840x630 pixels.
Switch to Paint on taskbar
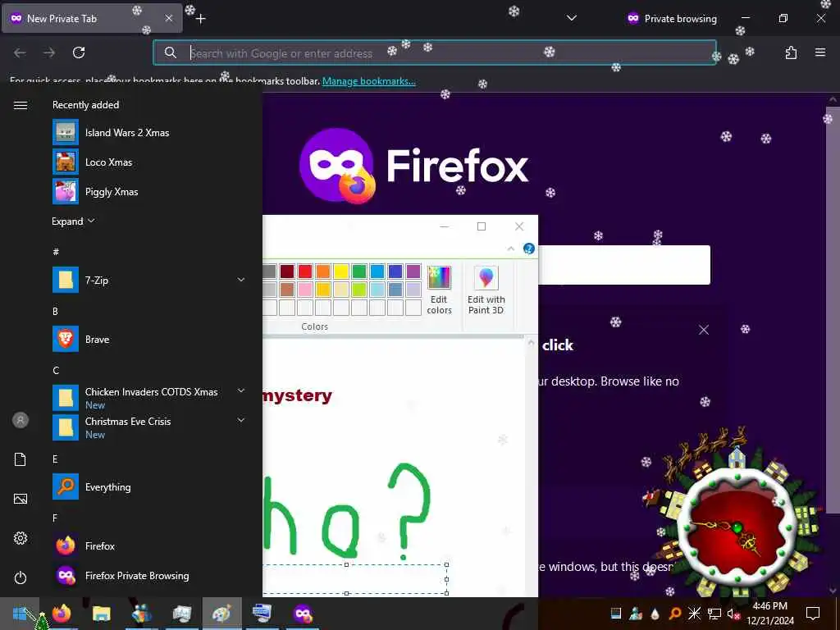221,614
